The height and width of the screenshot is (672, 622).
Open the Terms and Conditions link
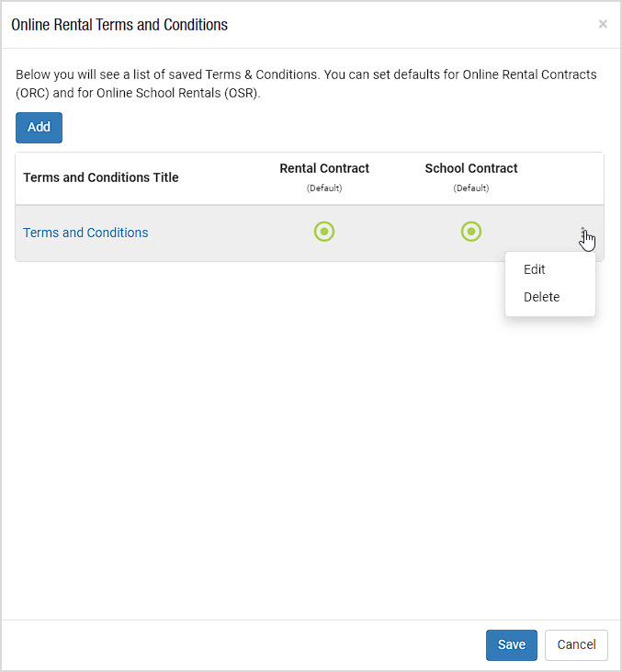[x=85, y=233]
